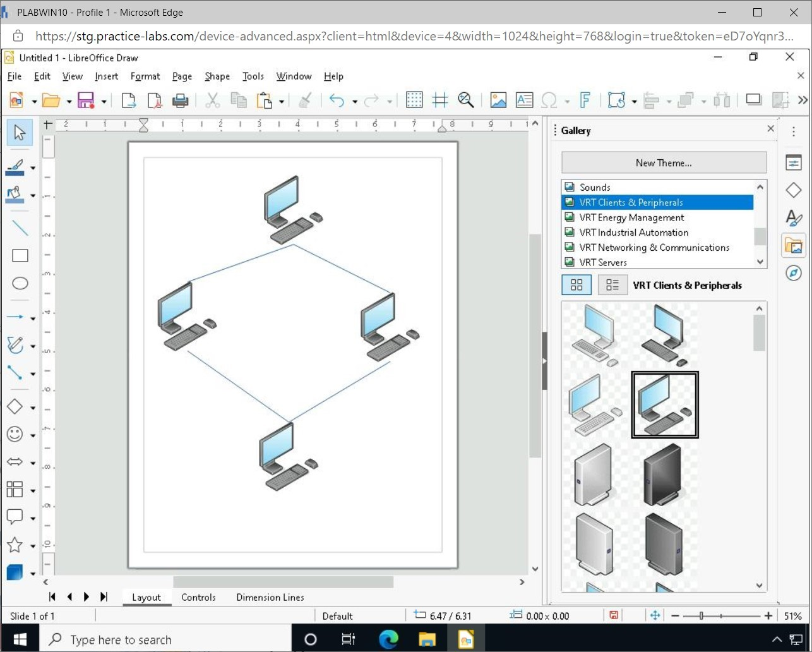The height and width of the screenshot is (652, 812).
Task: Switch gallery to Detailed View
Action: (612, 285)
